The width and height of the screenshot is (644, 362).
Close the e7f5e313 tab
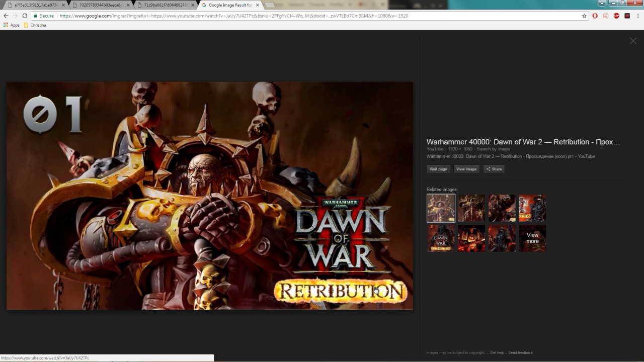coord(63,5)
